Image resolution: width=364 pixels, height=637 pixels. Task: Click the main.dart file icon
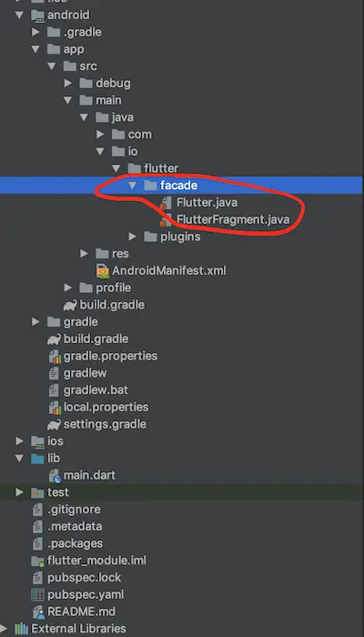54,475
